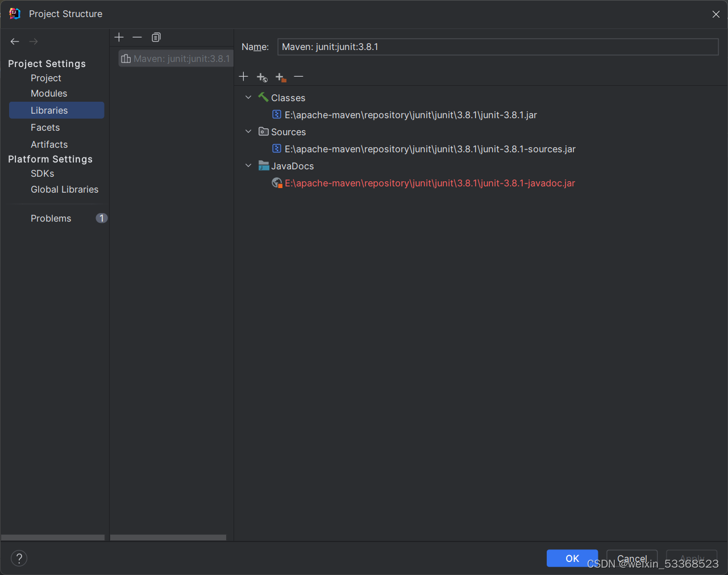
Task: Click the back navigation arrow
Action: click(x=15, y=41)
